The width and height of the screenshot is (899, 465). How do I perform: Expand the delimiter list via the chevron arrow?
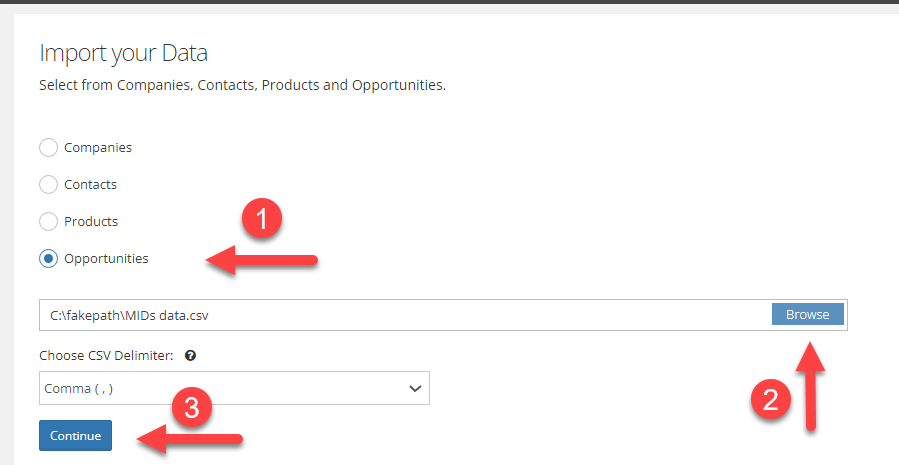[x=415, y=389]
